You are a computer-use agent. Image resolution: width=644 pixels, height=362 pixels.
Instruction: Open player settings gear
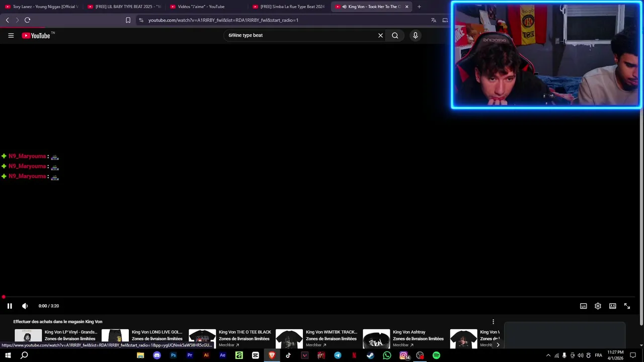598,306
